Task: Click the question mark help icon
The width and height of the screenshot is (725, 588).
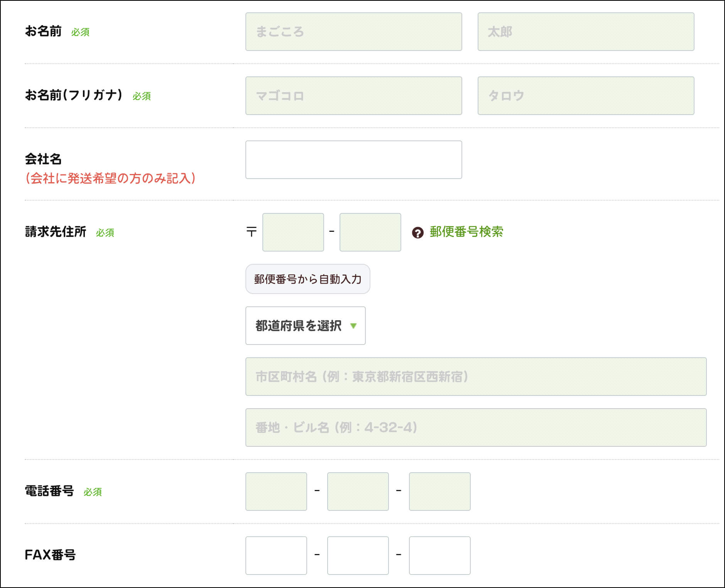Action: coord(417,233)
